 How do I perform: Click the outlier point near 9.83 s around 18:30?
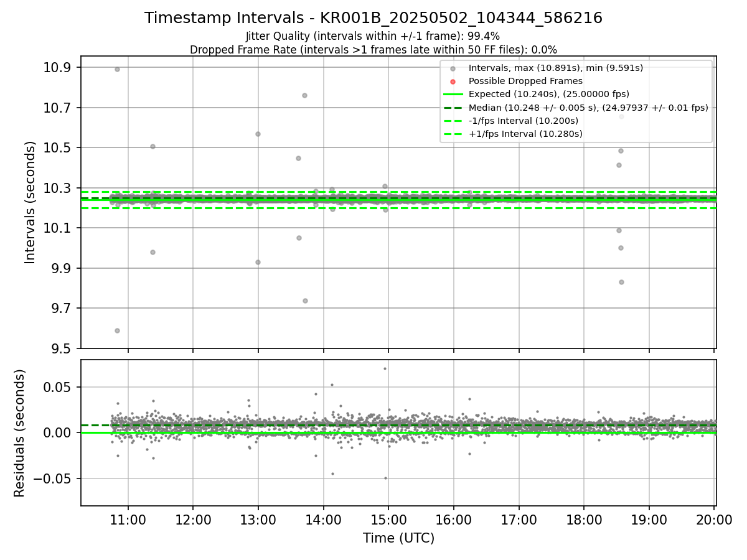point(621,282)
